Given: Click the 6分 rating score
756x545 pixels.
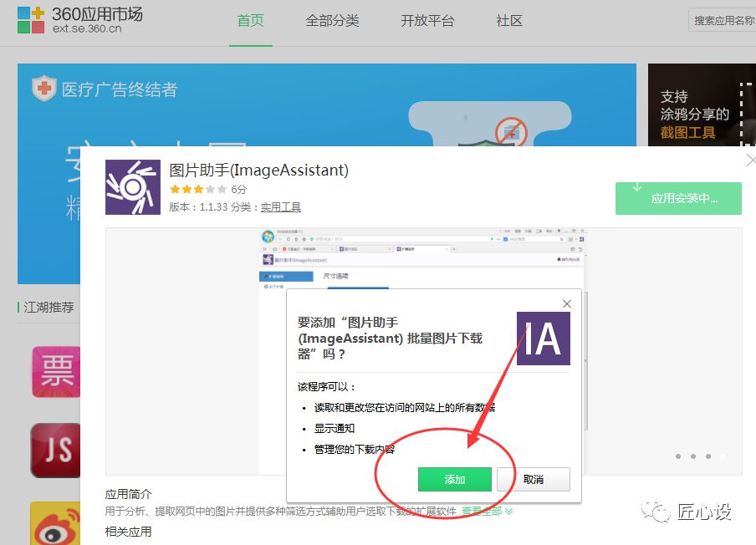Looking at the screenshot, I should click(238, 190).
